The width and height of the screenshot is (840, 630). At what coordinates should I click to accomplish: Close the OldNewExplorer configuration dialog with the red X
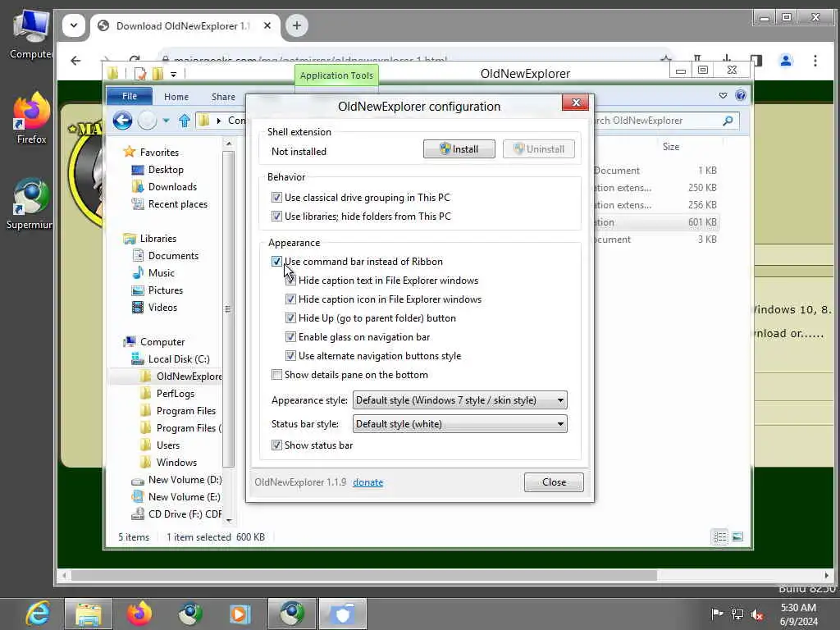click(575, 103)
